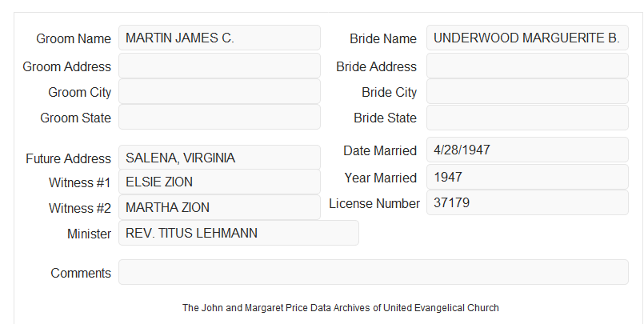Click the Bride State field
644x324 pixels.
click(527, 118)
